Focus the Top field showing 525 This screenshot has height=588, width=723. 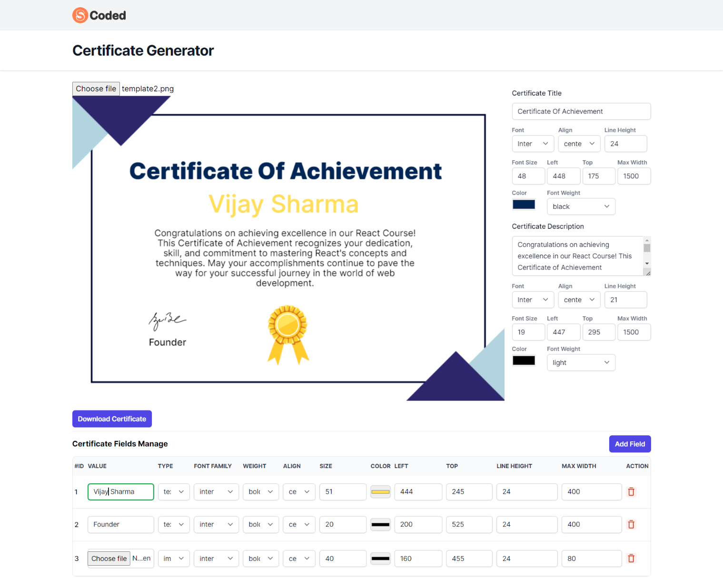point(469,524)
